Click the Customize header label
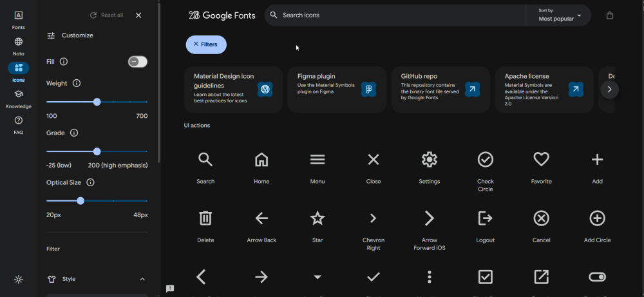Viewport: 644px width, 297px height. [77, 35]
